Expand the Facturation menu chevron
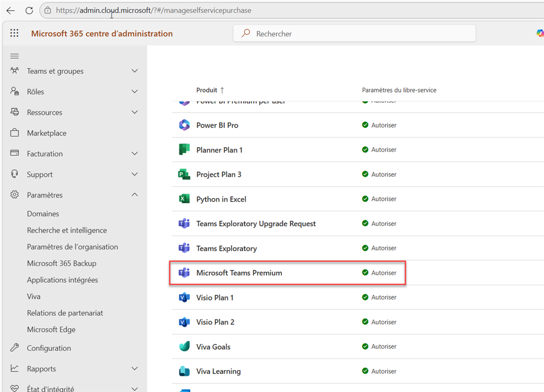Image resolution: width=544 pixels, height=392 pixels. (134, 154)
